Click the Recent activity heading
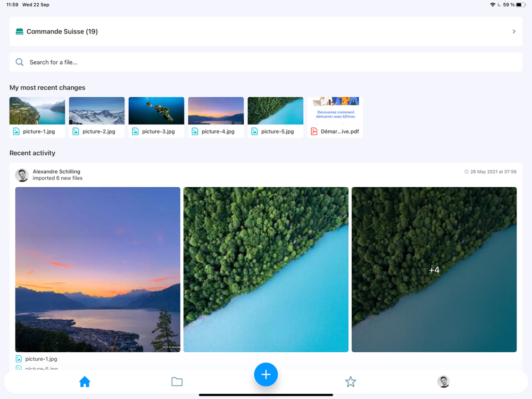The height and width of the screenshot is (399, 532). point(32,153)
